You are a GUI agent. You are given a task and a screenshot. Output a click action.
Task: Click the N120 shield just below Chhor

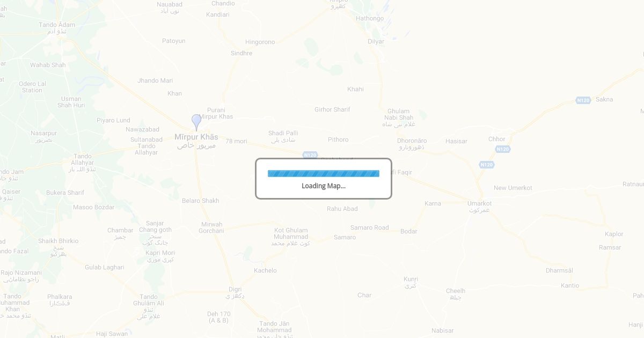point(502,149)
